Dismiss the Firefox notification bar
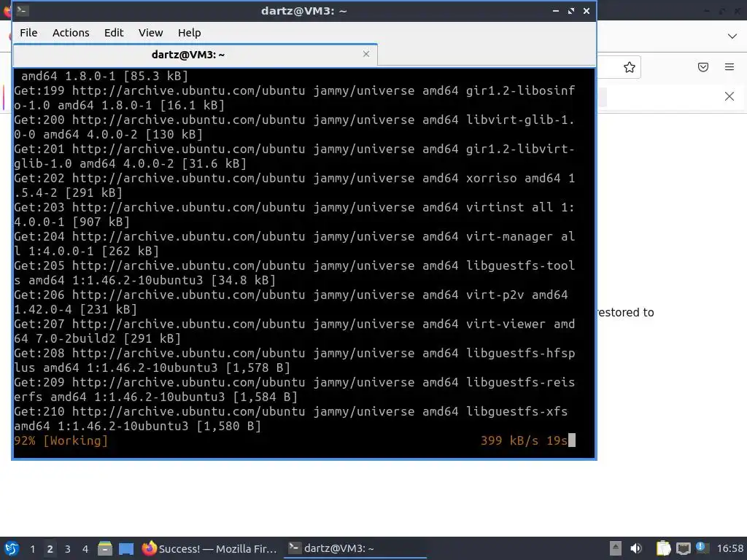The height and width of the screenshot is (560, 747). [x=729, y=97]
